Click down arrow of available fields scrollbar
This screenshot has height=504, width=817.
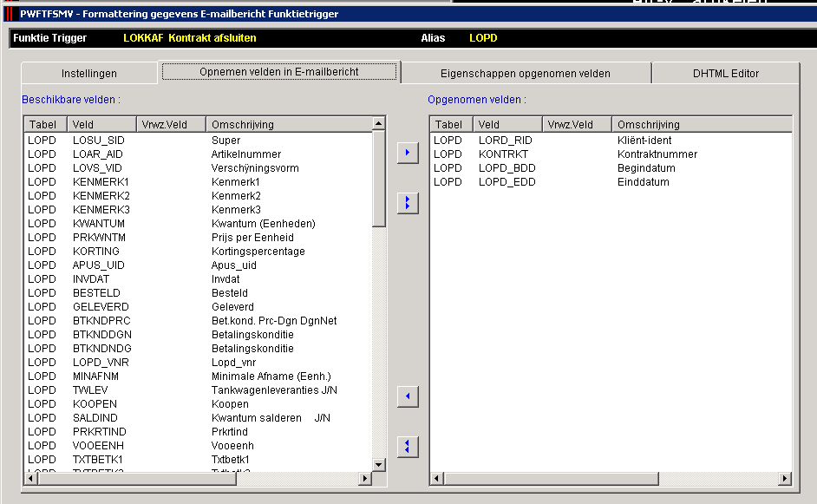point(379,464)
